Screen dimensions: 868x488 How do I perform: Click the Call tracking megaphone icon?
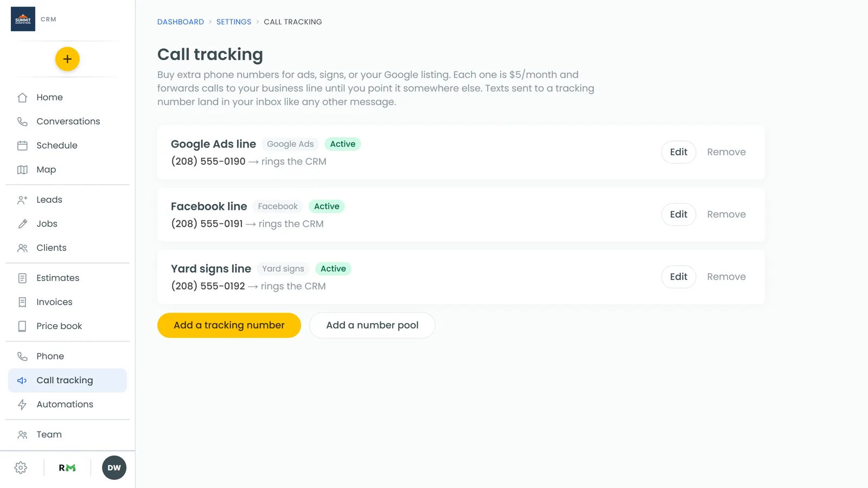point(22,381)
